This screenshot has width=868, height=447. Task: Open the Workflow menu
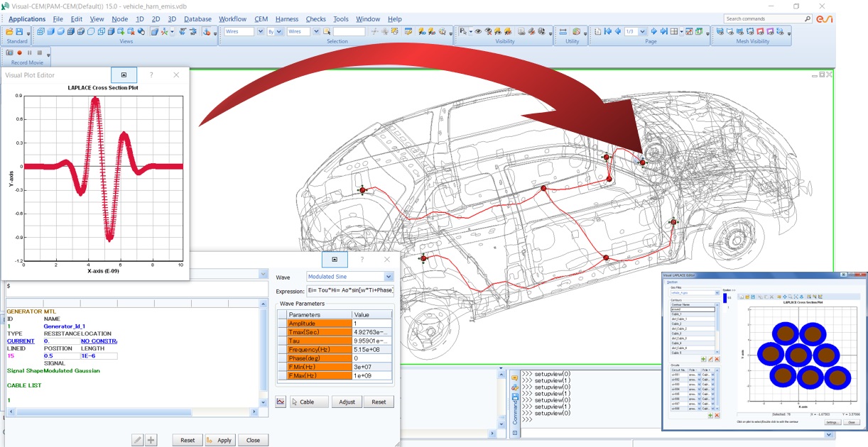[233, 19]
